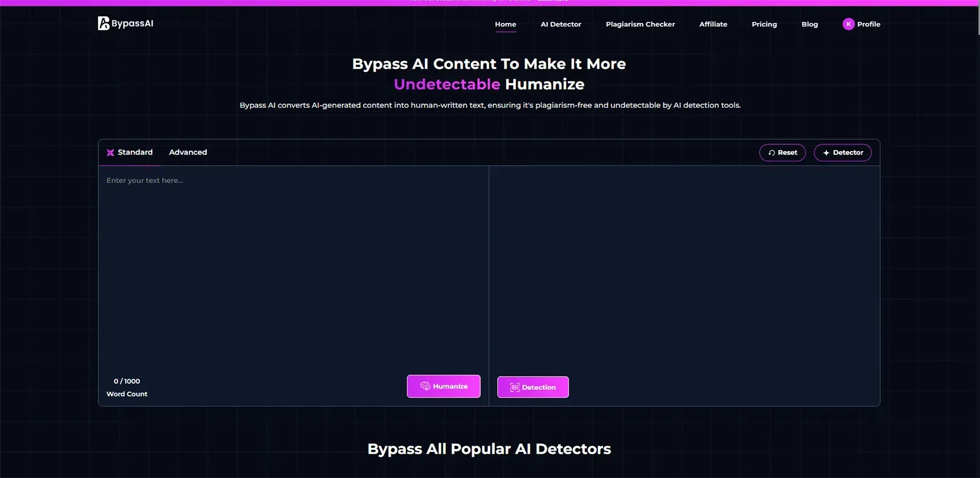The image size is (980, 478).
Task: Click the 0 / 1000 word counter
Action: tap(127, 381)
